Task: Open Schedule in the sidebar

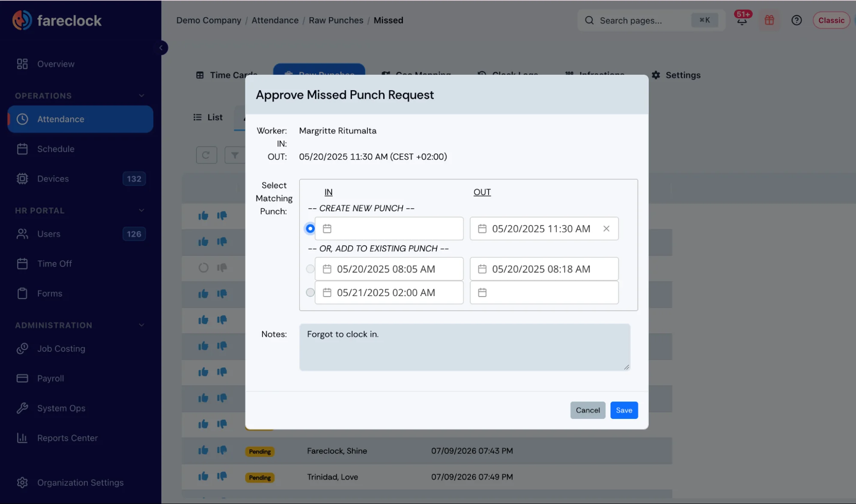Action: (81, 149)
